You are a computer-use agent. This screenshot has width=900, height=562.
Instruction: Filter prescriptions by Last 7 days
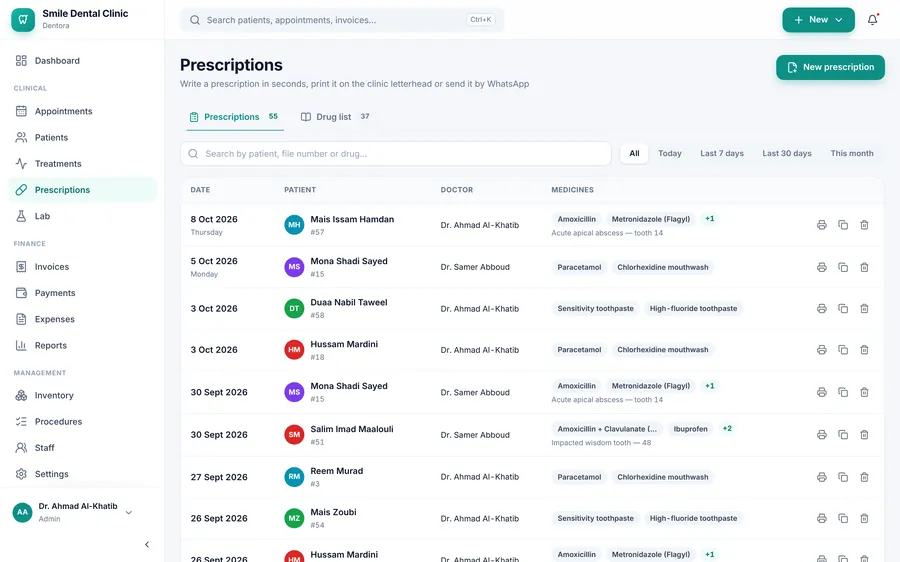click(x=721, y=153)
